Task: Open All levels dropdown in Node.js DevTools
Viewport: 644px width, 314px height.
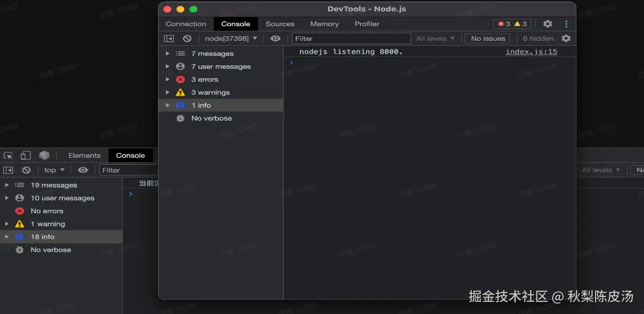Action: 436,38
